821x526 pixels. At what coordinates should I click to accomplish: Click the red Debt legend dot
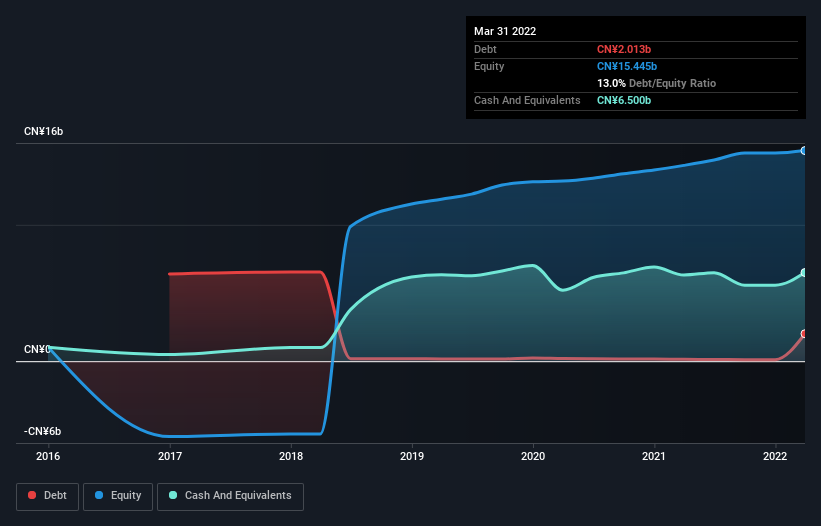coord(32,495)
